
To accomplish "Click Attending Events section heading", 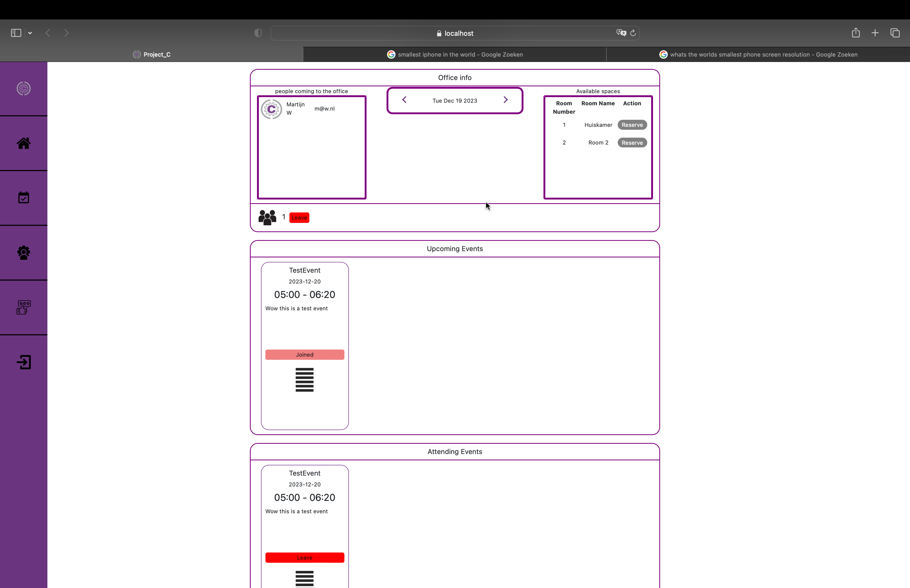I will [455, 452].
